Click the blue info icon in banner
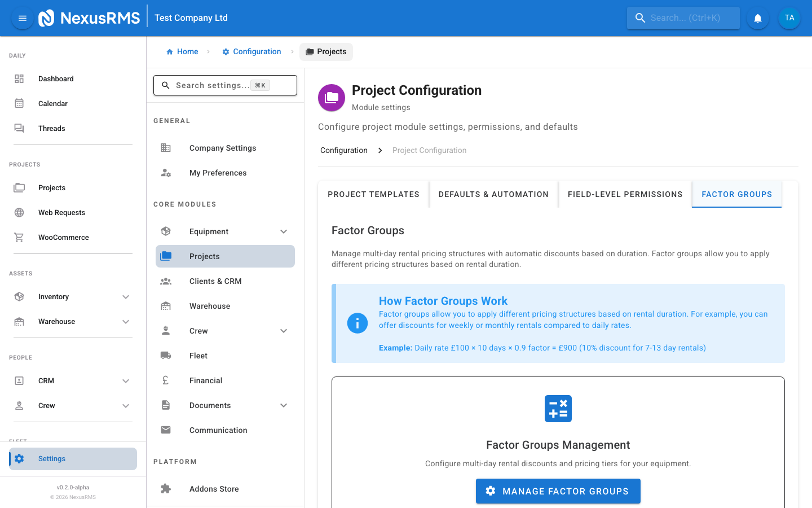The width and height of the screenshot is (812, 508). (x=358, y=323)
